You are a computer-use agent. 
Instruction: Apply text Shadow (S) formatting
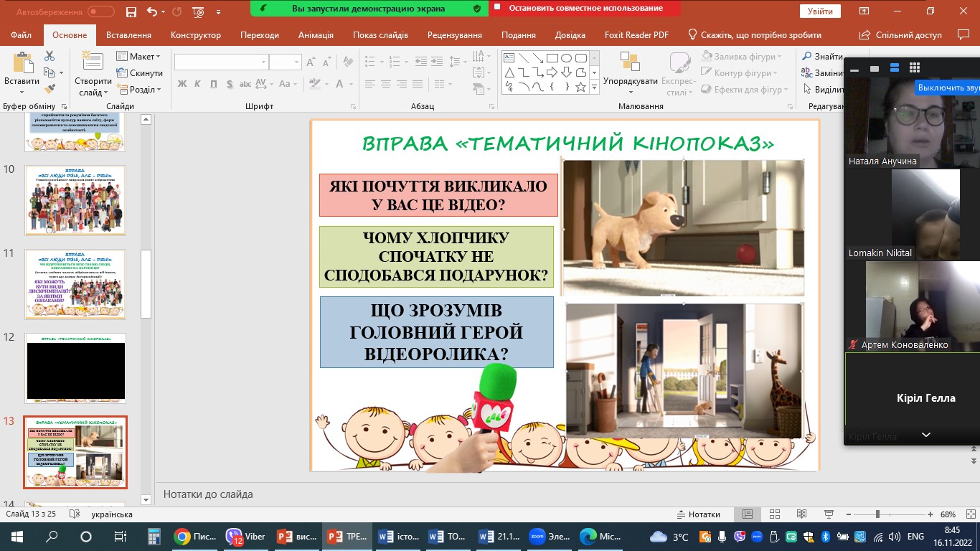point(231,84)
